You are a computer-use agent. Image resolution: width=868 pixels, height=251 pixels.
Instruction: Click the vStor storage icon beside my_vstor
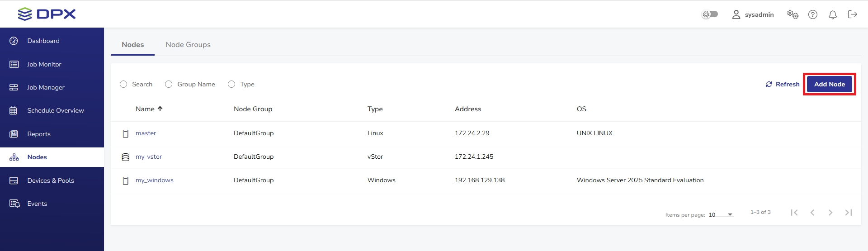click(x=126, y=157)
